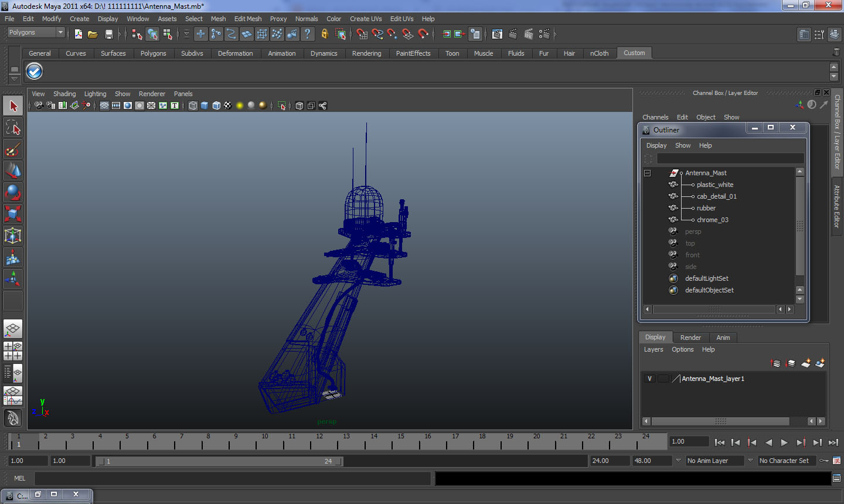The width and height of the screenshot is (844, 504).
Task: Open the Mesh menu
Action: coord(218,19)
